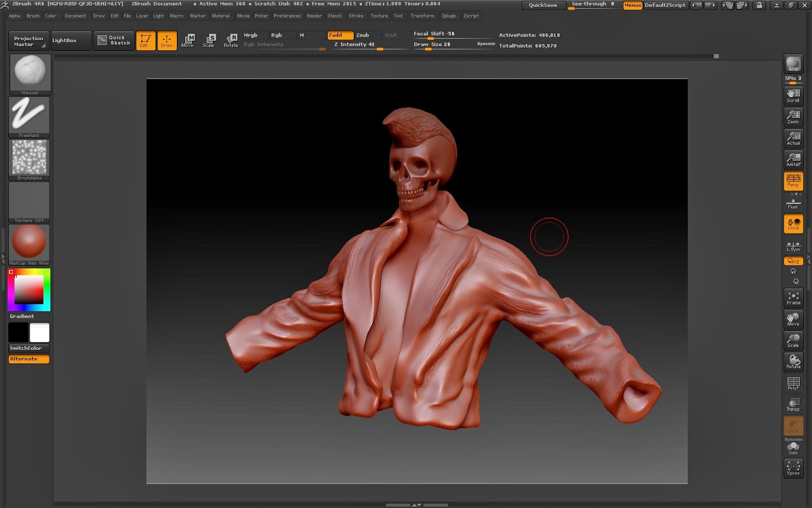Open the Zscript menu

tap(471, 16)
